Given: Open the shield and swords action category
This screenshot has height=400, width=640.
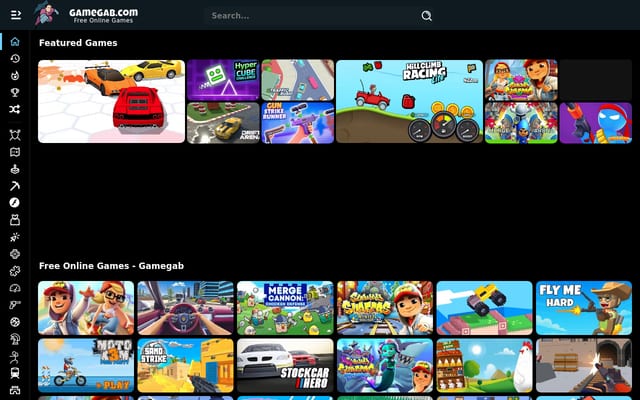Looking at the screenshot, I should (x=15, y=135).
